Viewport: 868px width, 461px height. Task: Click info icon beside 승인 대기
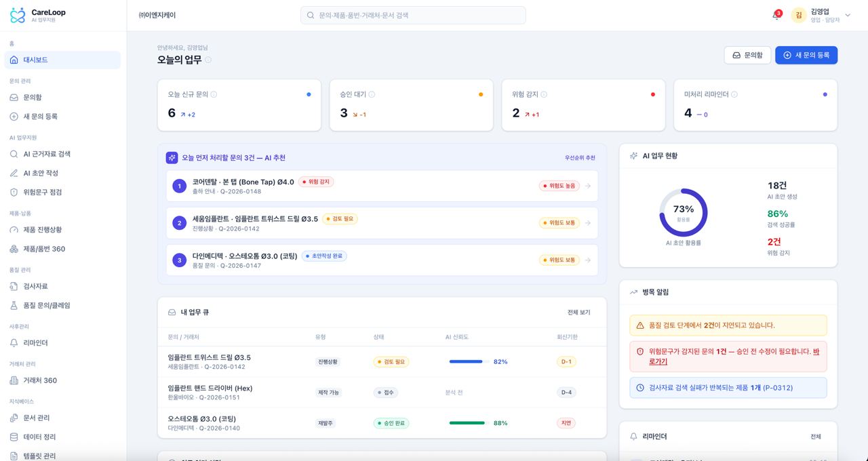tap(372, 94)
